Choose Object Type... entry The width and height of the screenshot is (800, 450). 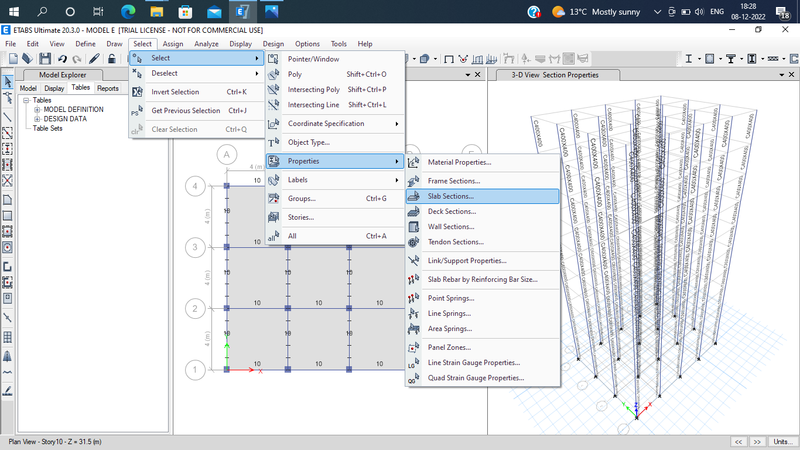[335, 142]
